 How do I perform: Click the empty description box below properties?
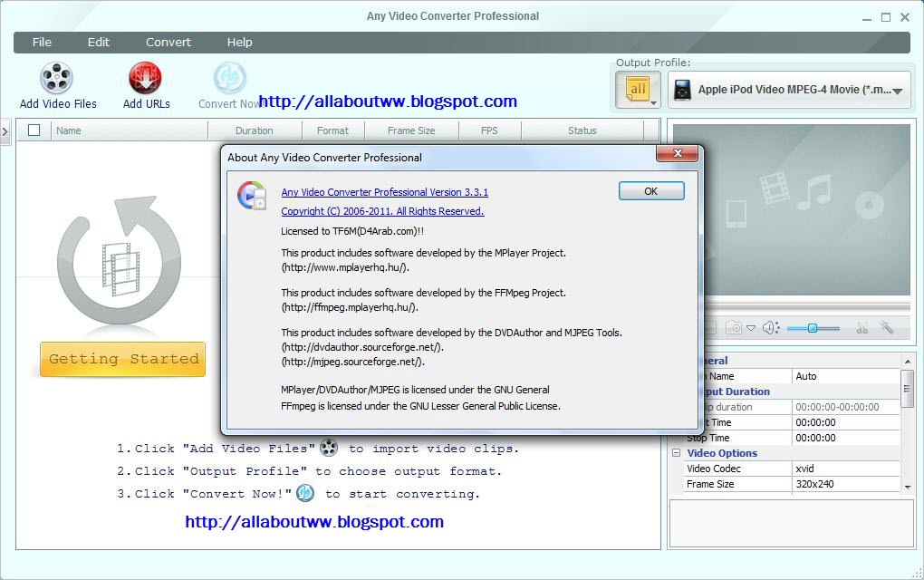pyautogui.click(x=792, y=524)
